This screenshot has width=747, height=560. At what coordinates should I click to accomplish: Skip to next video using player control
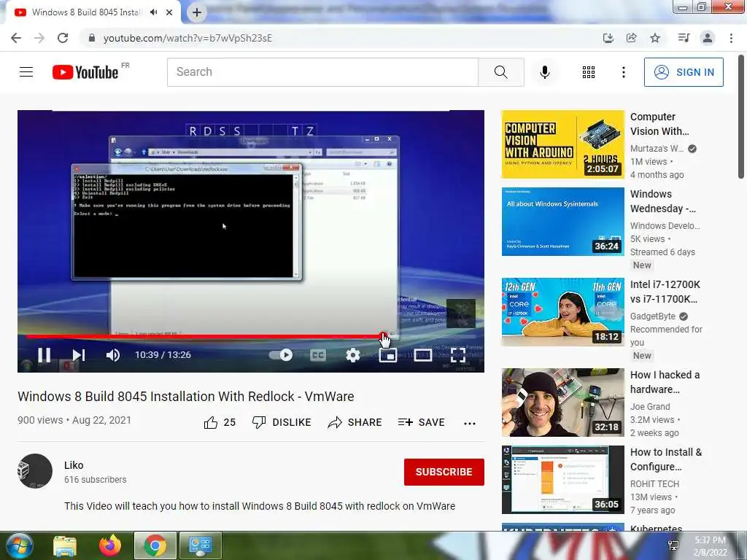click(x=79, y=355)
